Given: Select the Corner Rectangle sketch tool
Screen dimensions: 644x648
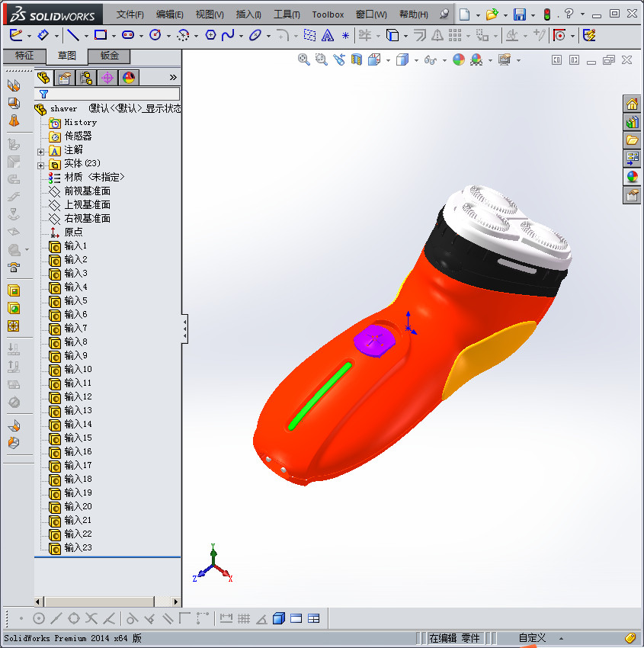Looking at the screenshot, I should [x=101, y=35].
